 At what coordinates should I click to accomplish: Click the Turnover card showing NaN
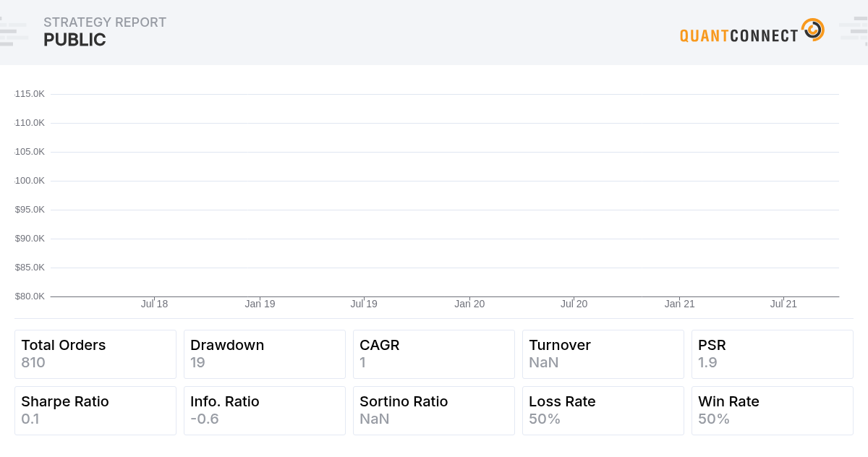603,354
